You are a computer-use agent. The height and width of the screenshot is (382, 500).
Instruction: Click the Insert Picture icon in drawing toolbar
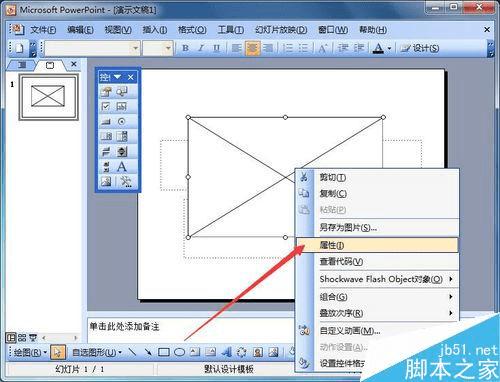pos(273,352)
